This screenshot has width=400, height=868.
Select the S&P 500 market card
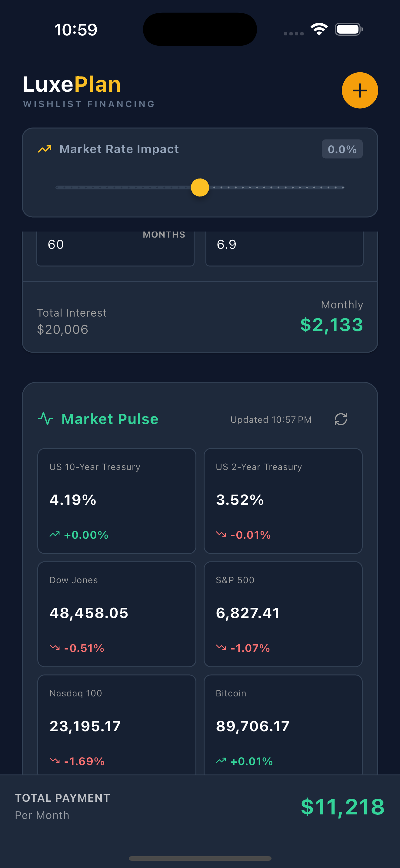click(283, 614)
